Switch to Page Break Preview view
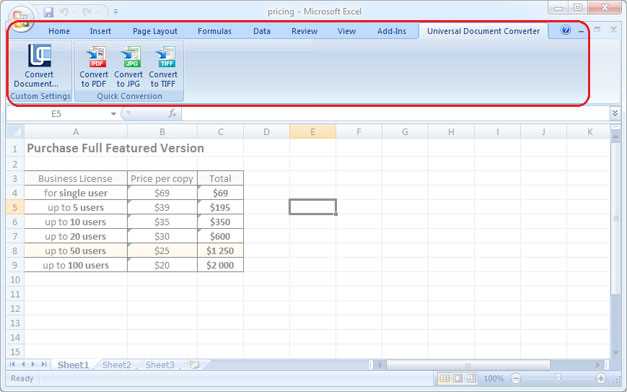627x392 pixels. (471, 378)
